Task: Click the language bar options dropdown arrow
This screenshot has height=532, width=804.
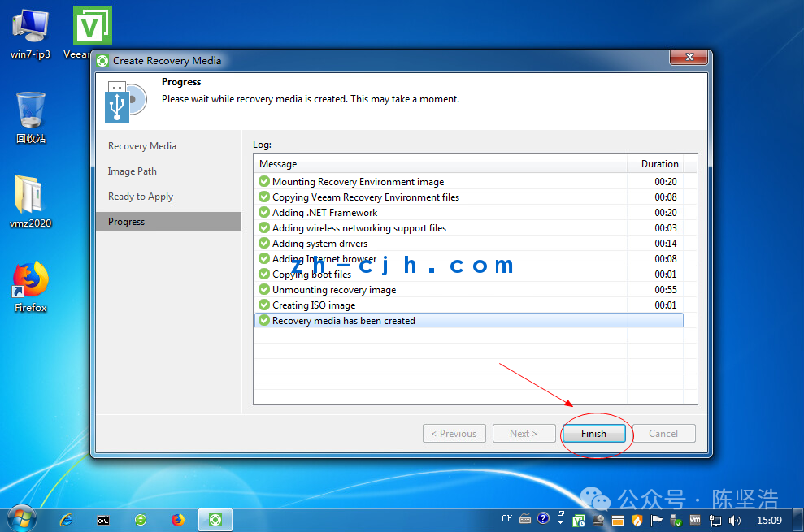Action: coord(560,523)
